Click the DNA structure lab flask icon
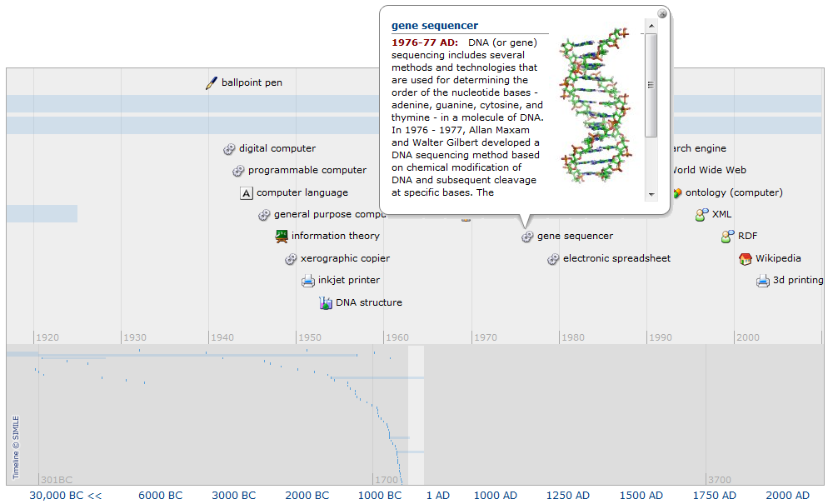This screenshot has height=504, width=828. [325, 302]
